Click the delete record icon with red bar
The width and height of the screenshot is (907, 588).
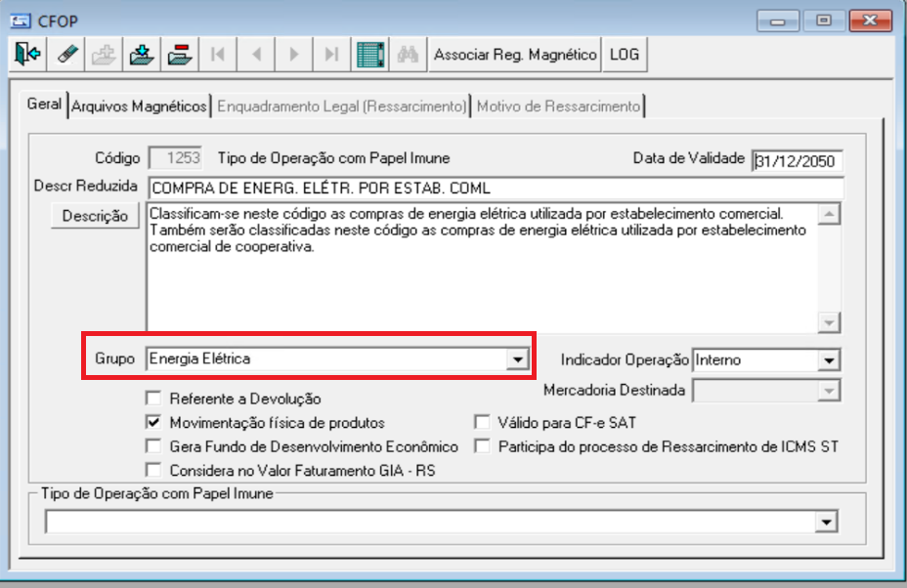tap(178, 55)
